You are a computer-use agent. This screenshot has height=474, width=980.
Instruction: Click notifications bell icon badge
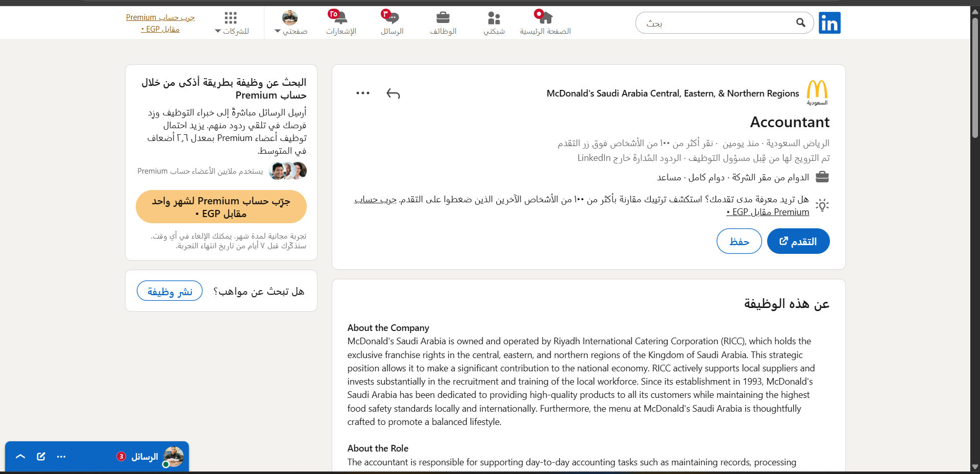tap(333, 14)
